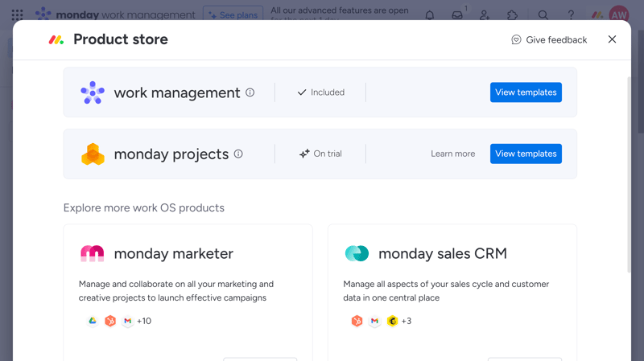Click the Product store scrollbar
The height and width of the screenshot is (361, 644).
pyautogui.click(x=629, y=174)
